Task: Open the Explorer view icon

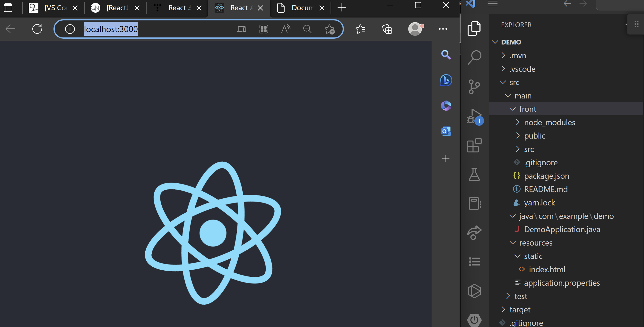Action: click(474, 28)
